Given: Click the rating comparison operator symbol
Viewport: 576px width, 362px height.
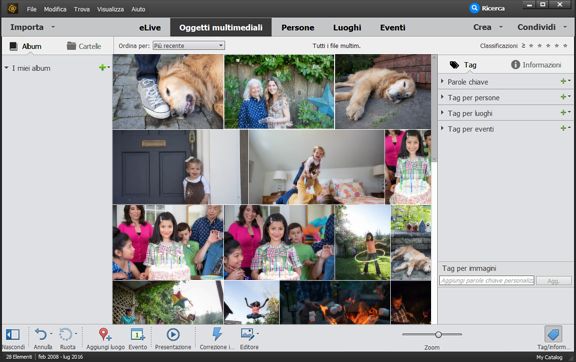Looking at the screenshot, I should 523,46.
